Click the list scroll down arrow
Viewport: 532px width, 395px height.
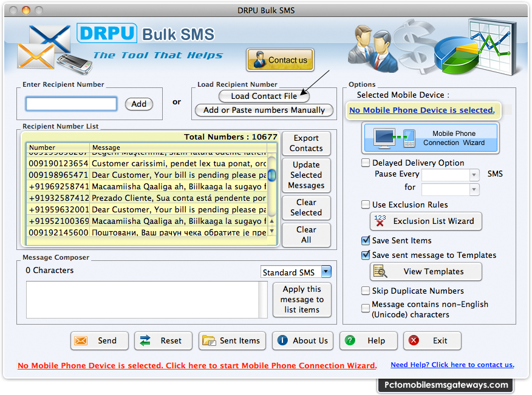(271, 231)
